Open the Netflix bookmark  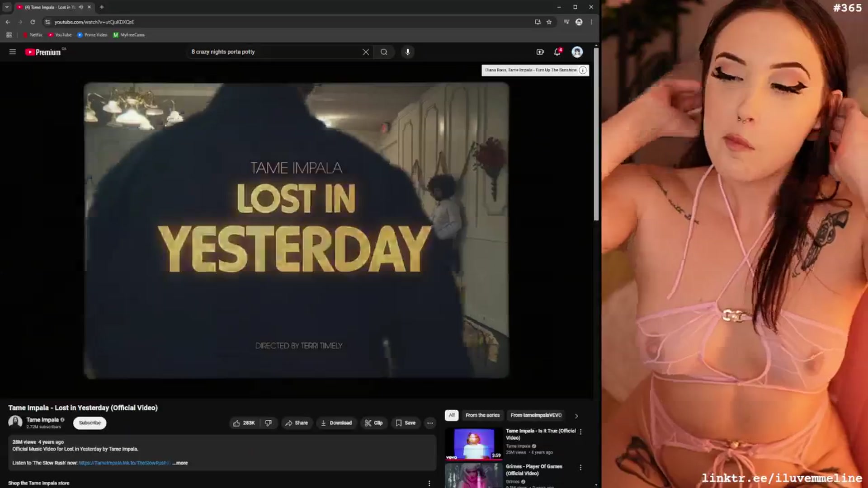33,35
